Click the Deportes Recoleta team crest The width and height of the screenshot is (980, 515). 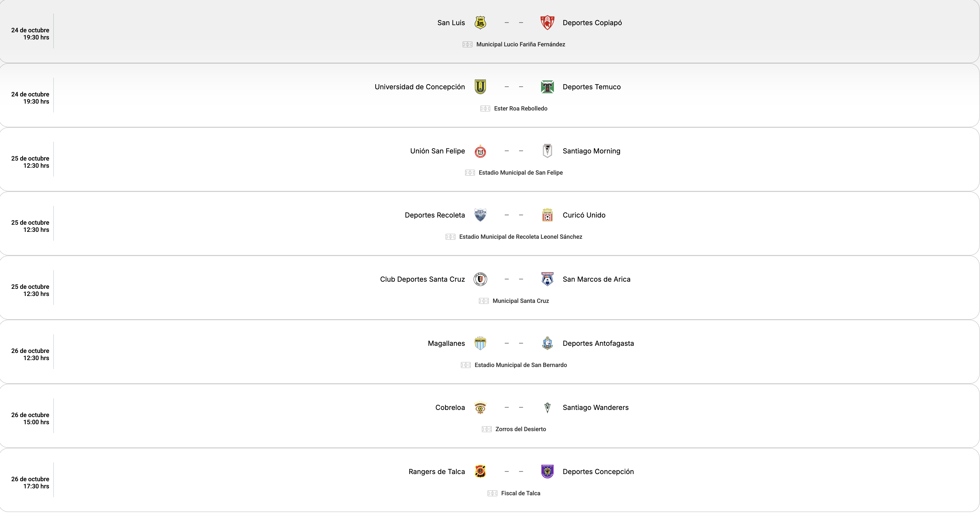(480, 215)
